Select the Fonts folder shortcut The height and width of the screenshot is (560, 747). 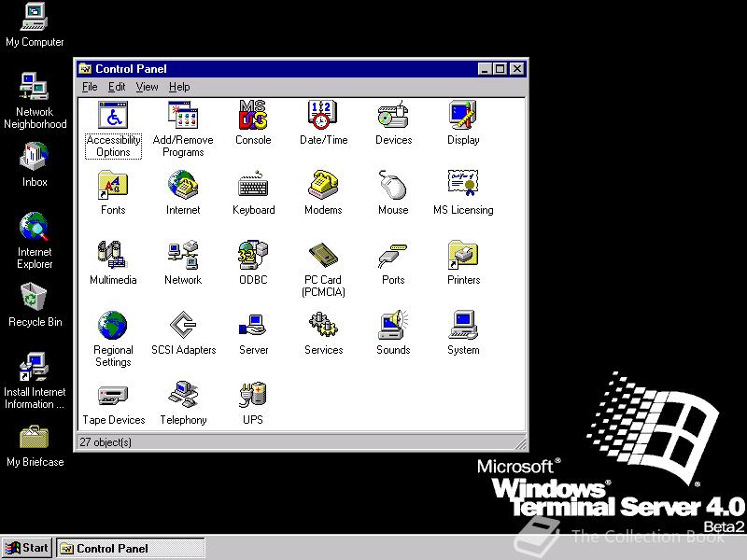point(113,185)
